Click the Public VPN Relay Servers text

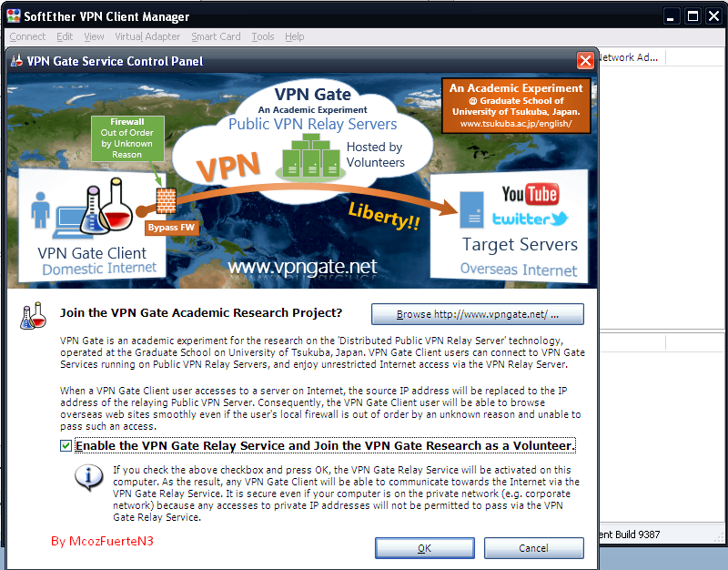tap(312, 124)
